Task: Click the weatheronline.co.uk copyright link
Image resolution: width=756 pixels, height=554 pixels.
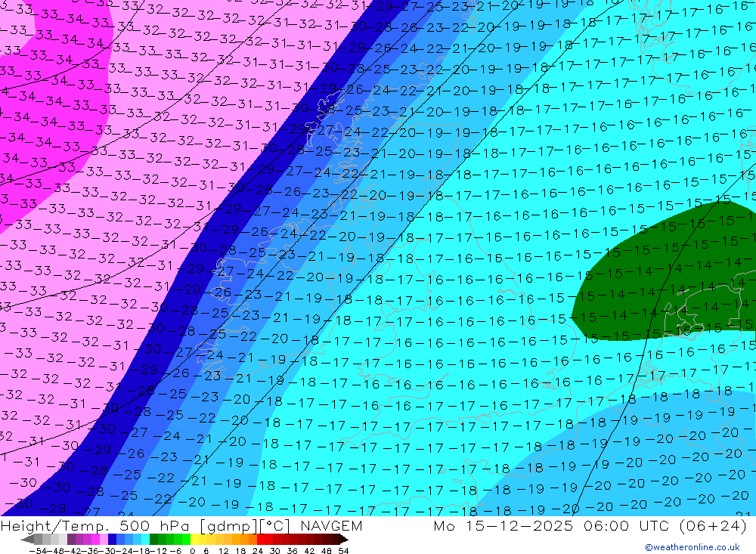Action: (x=692, y=547)
